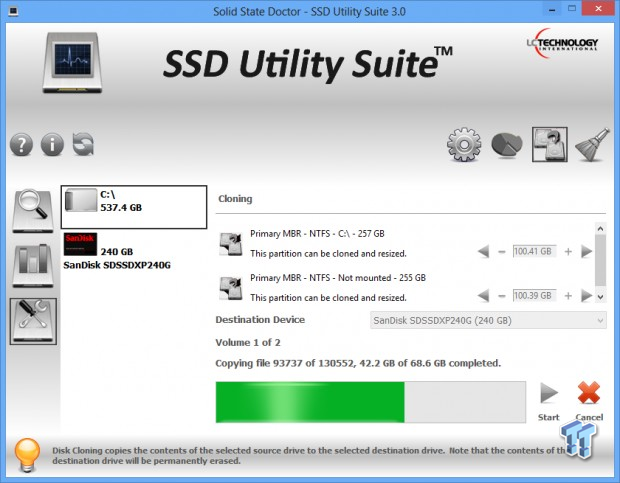Click the 'Volume 1 of 2' text
The height and width of the screenshot is (483, 620).
point(248,342)
